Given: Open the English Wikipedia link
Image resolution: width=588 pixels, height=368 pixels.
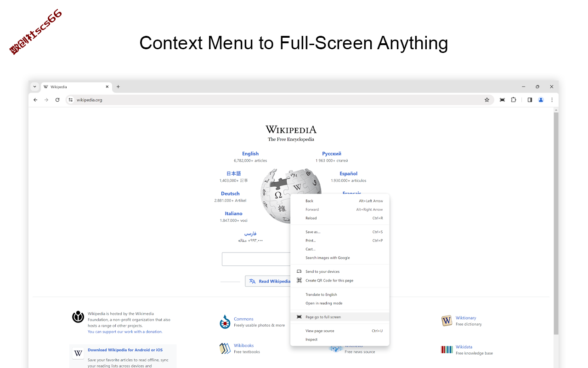Looking at the screenshot, I should point(250,154).
